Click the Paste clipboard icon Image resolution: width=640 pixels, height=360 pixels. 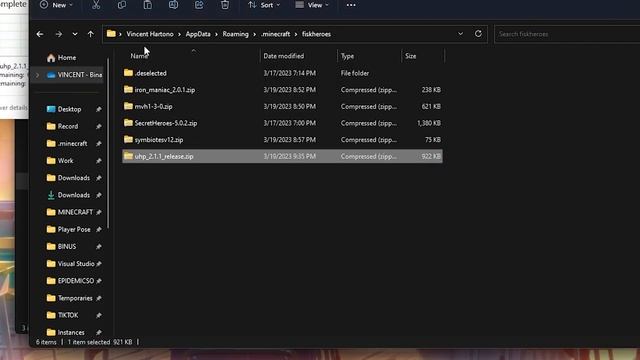[147, 5]
